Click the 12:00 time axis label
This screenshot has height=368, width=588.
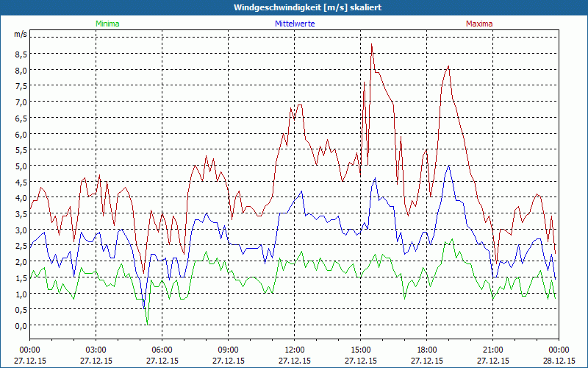[x=295, y=350]
